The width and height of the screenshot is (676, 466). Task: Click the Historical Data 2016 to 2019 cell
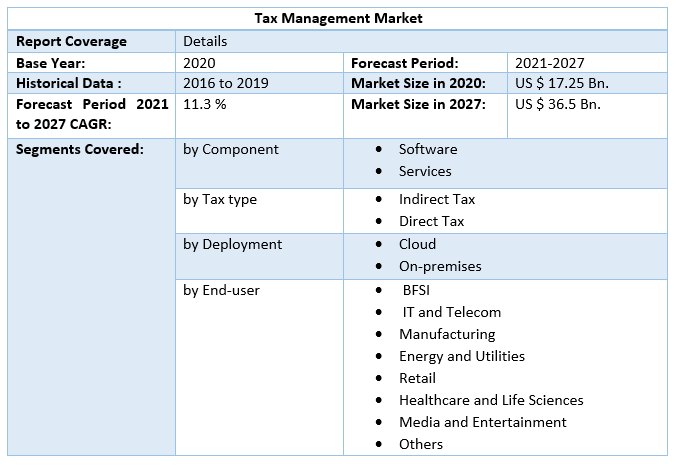coord(226,83)
